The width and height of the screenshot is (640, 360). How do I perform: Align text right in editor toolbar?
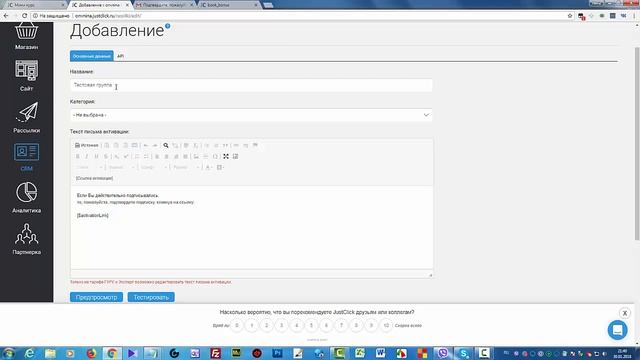click(x=176, y=156)
